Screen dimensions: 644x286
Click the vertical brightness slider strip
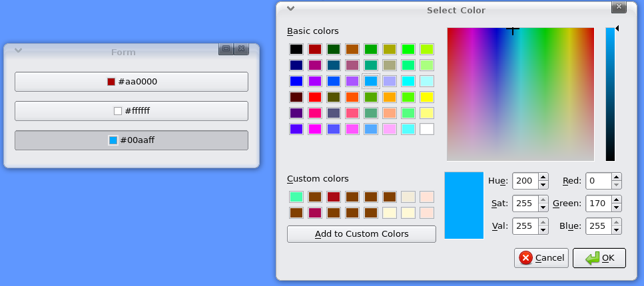click(x=610, y=94)
